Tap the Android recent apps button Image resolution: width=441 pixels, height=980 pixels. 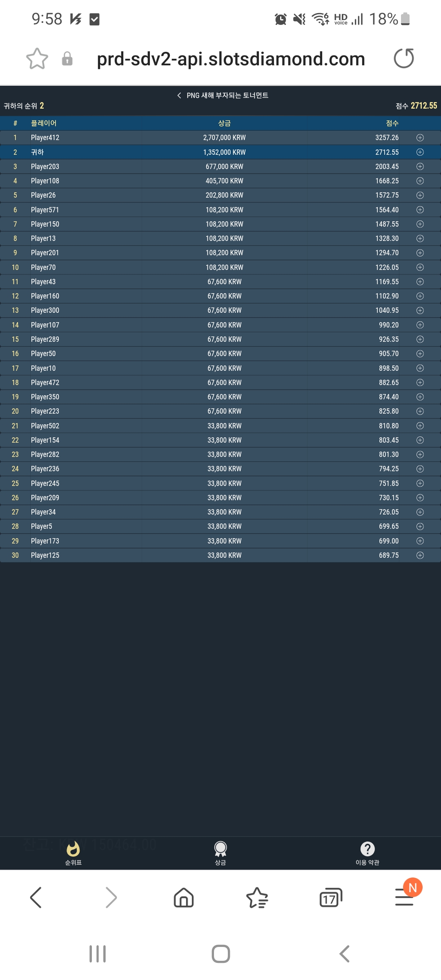[x=98, y=954]
